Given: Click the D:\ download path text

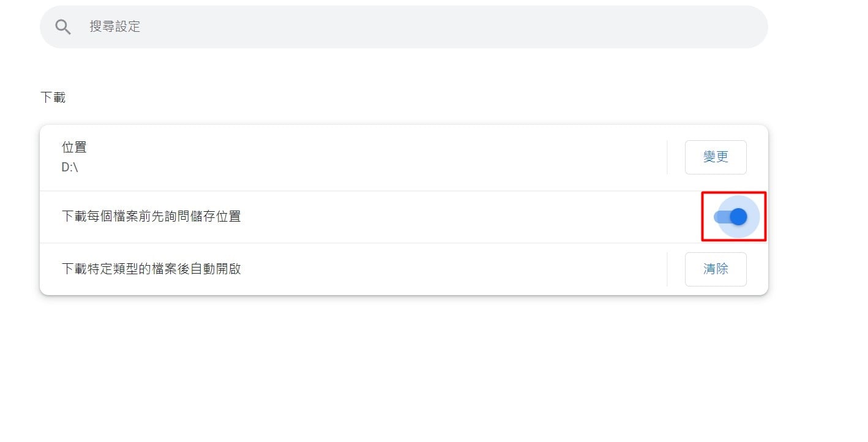Looking at the screenshot, I should click(x=70, y=167).
